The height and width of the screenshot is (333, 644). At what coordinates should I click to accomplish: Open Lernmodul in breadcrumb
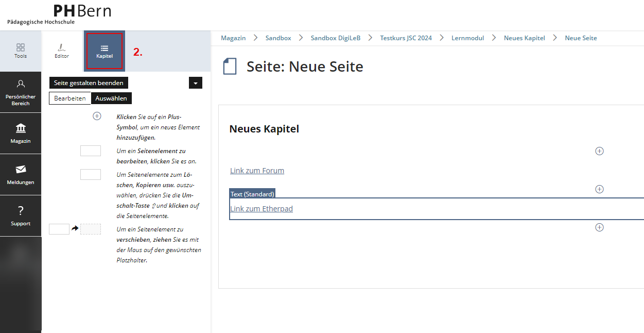pos(468,38)
